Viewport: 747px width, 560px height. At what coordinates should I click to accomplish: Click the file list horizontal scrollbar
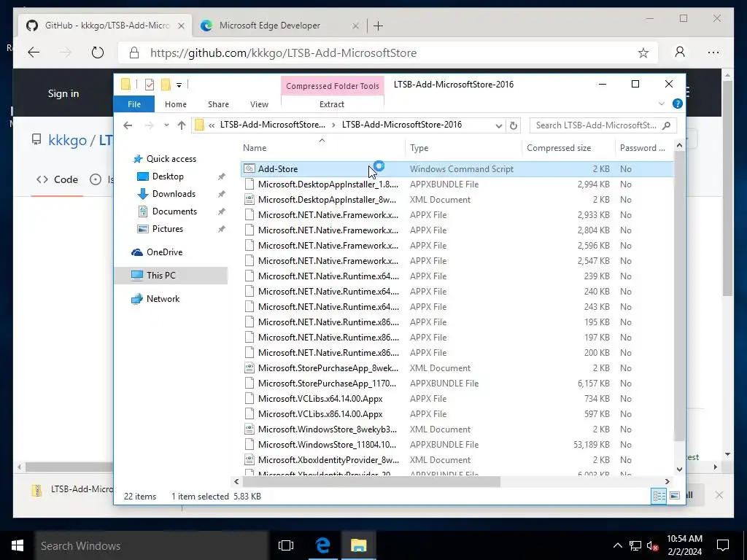tap(370, 481)
